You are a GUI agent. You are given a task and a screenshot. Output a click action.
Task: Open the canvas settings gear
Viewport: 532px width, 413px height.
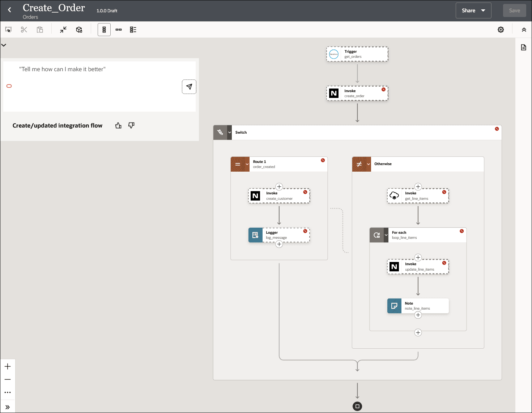501,30
